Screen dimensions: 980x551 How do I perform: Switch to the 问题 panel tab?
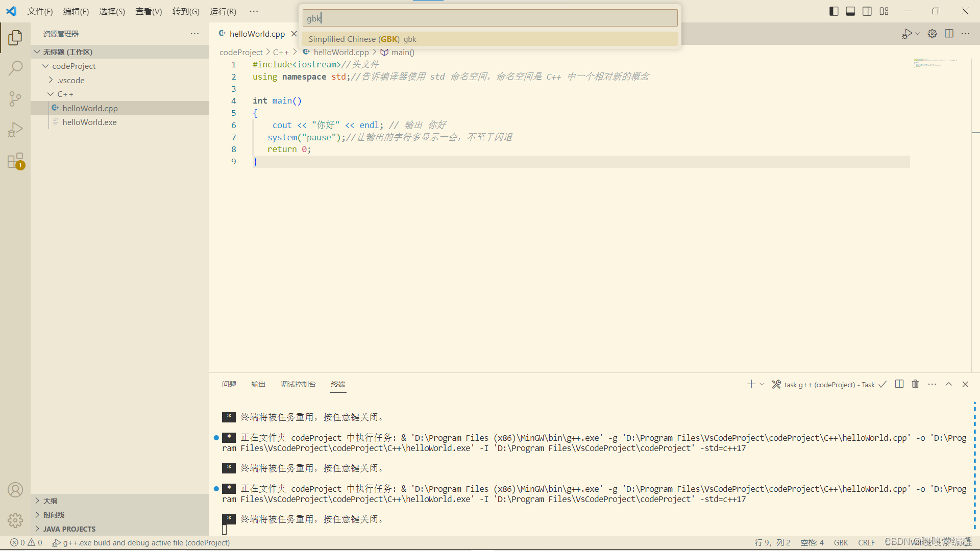click(229, 384)
